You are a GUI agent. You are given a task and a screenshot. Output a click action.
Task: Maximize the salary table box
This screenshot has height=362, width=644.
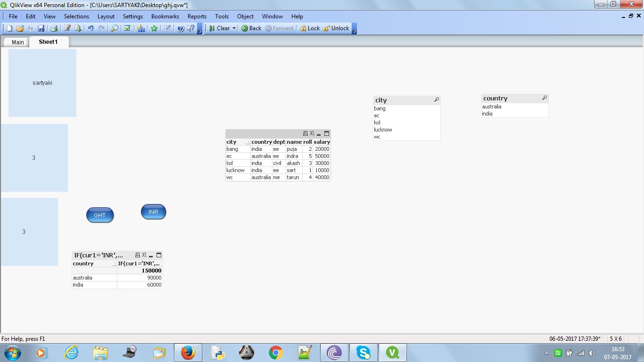coord(327,134)
